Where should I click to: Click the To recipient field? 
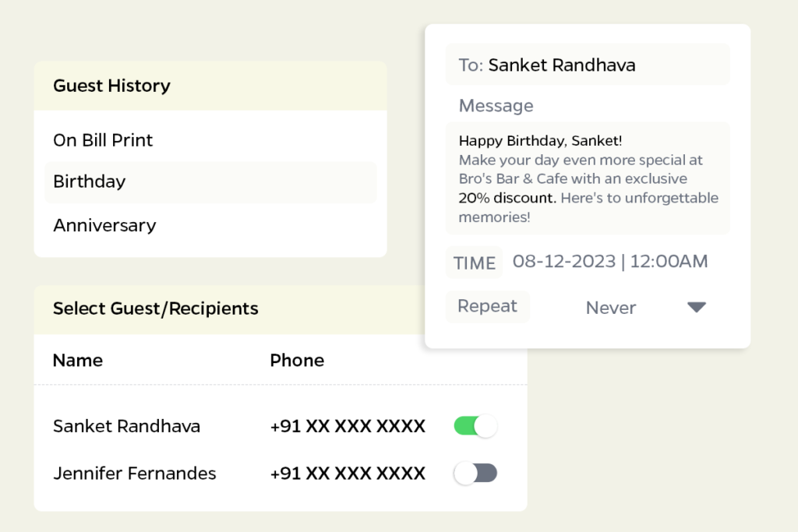[x=588, y=65]
